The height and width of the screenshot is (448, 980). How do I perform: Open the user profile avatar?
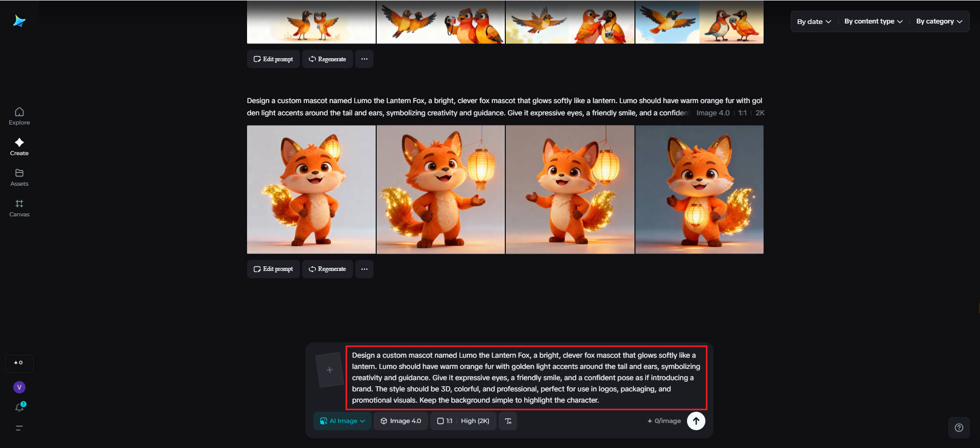[19, 387]
